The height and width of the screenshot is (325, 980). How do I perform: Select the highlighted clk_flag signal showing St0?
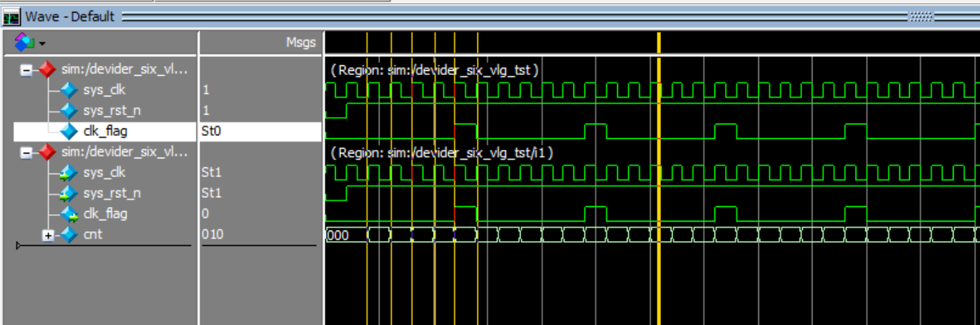click(105, 131)
